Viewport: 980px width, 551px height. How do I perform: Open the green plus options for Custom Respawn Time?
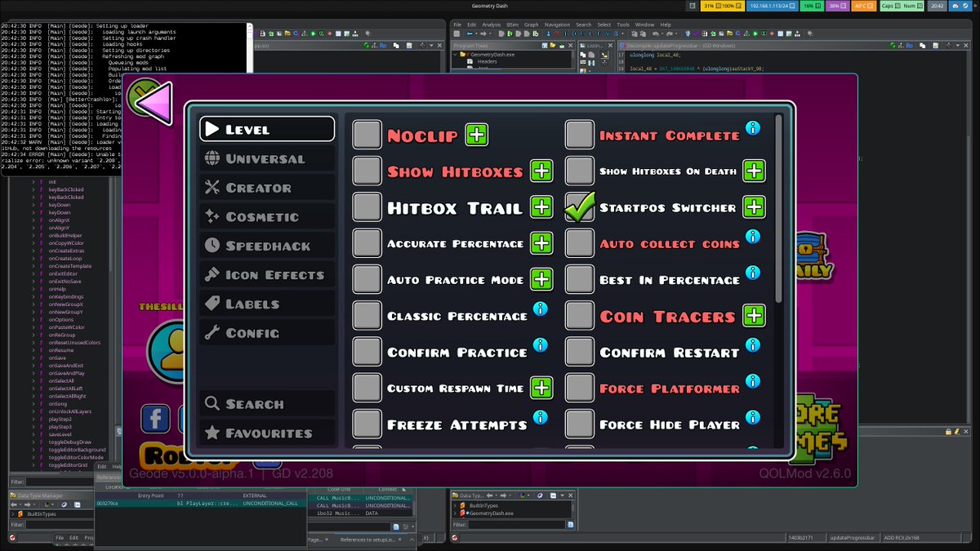tap(541, 388)
